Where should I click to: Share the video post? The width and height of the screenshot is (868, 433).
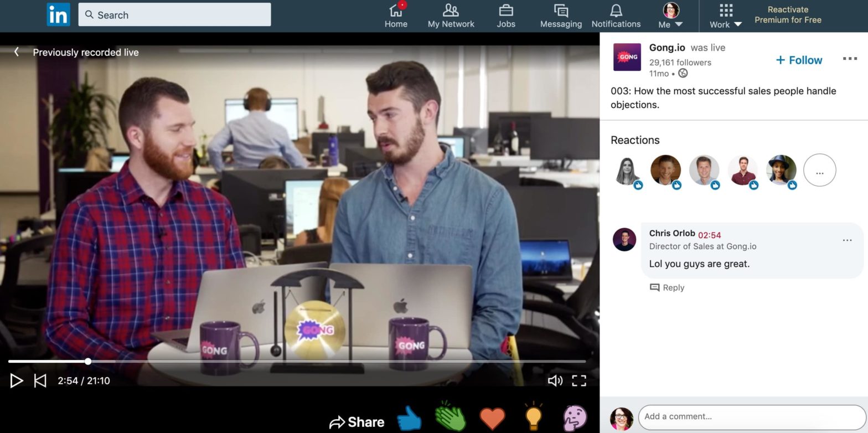click(357, 422)
